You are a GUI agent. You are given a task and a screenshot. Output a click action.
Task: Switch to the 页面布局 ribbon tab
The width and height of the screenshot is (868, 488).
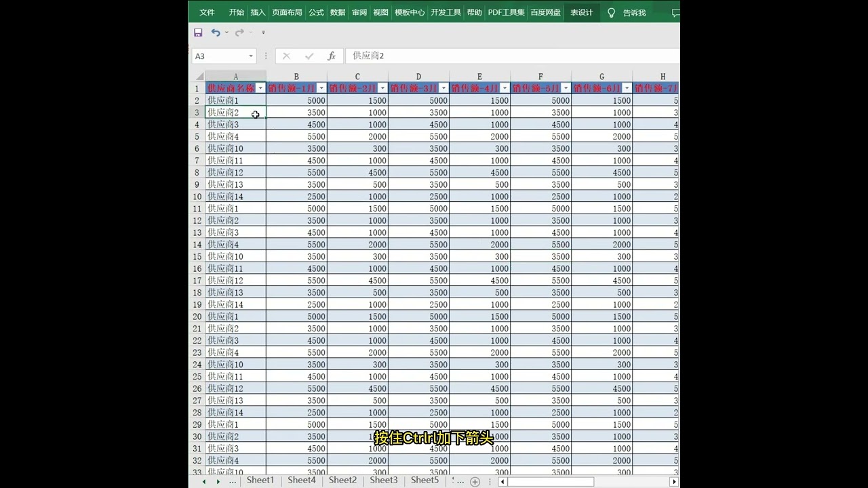287,12
